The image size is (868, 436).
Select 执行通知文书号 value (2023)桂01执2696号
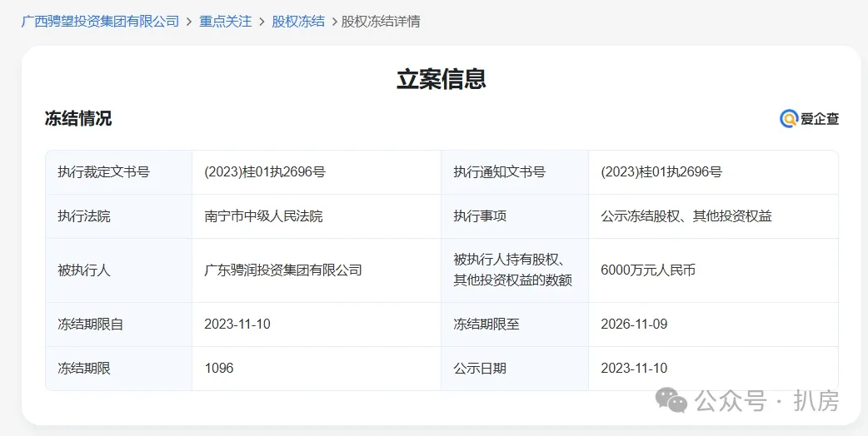click(661, 172)
